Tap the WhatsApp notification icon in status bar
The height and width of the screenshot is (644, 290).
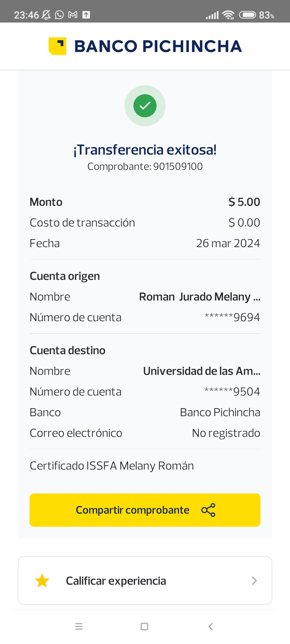[59, 15]
